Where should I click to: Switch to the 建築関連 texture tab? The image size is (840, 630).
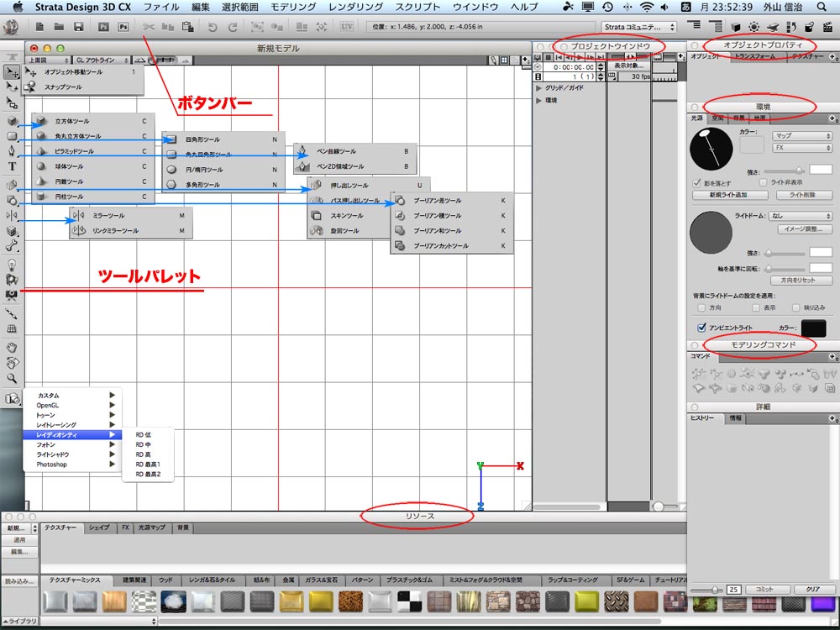(134, 580)
